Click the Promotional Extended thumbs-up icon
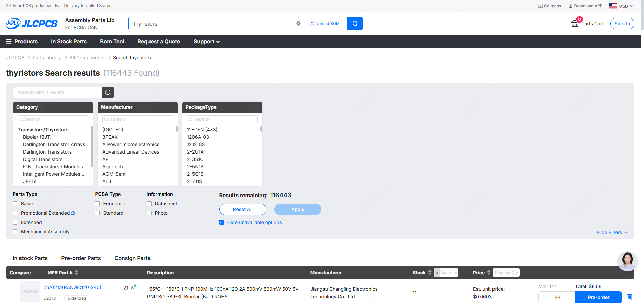Screen dimensions: 644x304 (x=73, y=213)
